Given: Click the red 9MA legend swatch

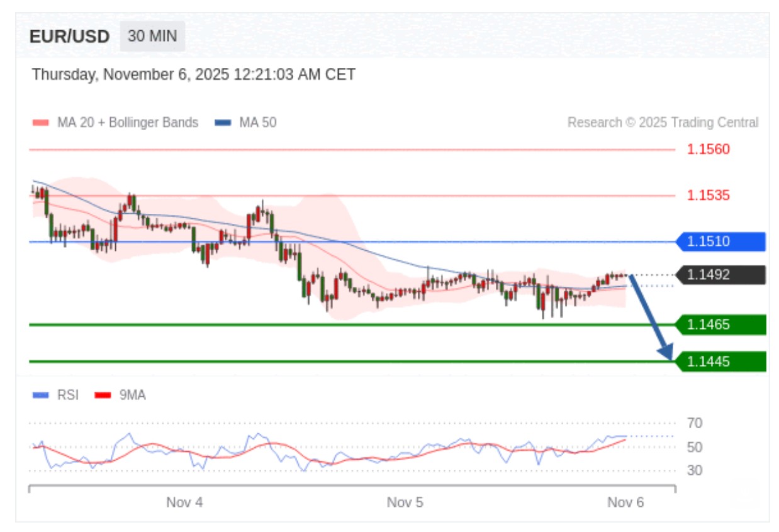Looking at the screenshot, I should point(103,396).
